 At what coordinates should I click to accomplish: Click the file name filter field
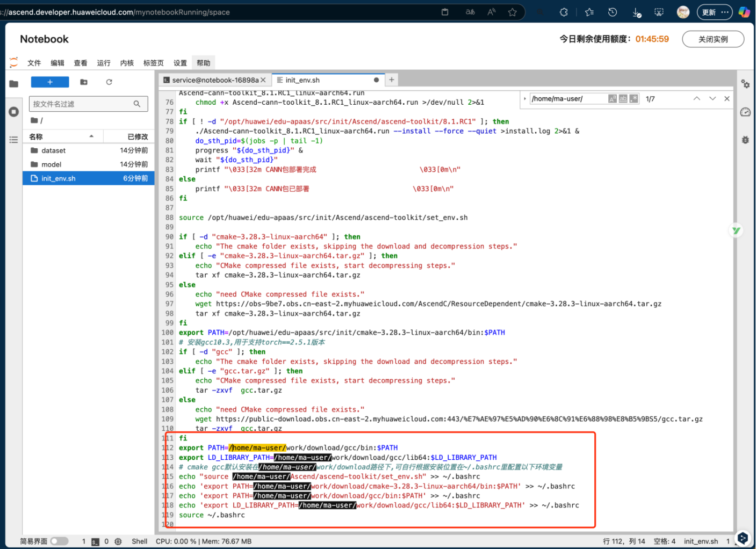tap(89, 104)
